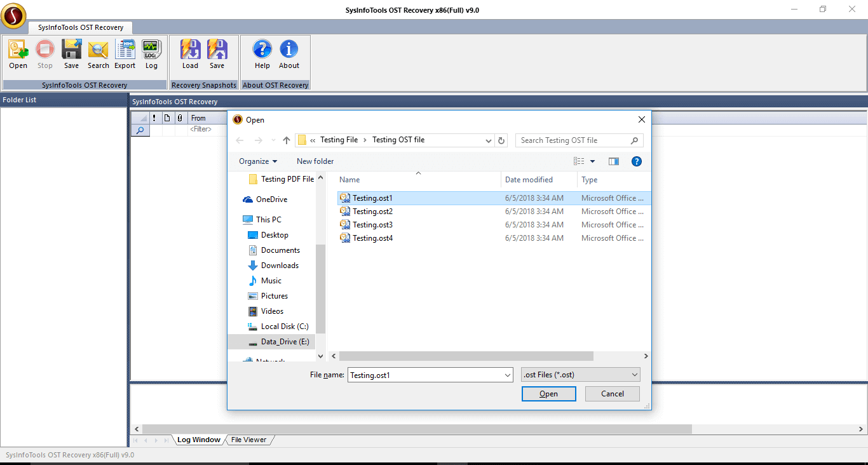Click the SysInfoTools logo in title bar
868x465 pixels.
[13, 16]
